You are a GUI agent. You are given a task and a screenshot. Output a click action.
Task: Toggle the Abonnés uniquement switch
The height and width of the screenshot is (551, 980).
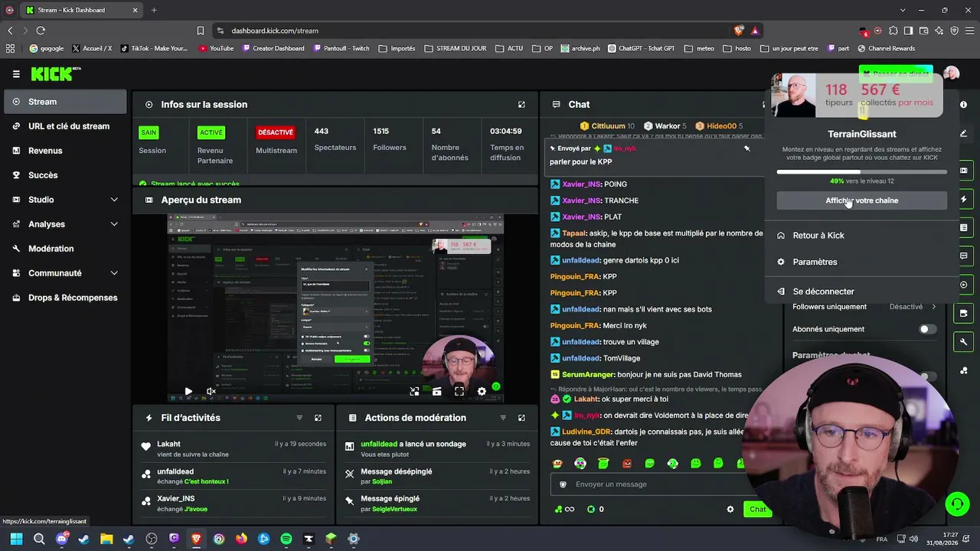coord(927,329)
